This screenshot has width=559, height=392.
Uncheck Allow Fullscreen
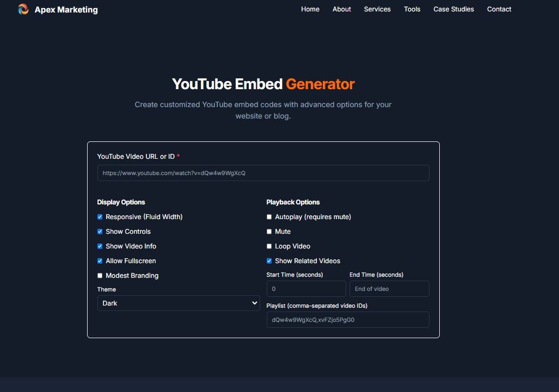[x=100, y=260]
